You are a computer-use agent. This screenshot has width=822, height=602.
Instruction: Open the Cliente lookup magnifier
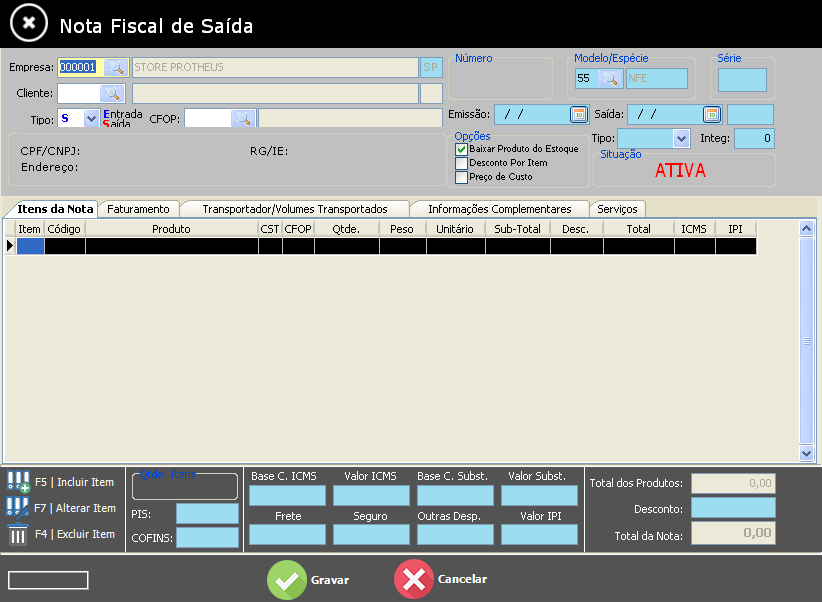112,93
